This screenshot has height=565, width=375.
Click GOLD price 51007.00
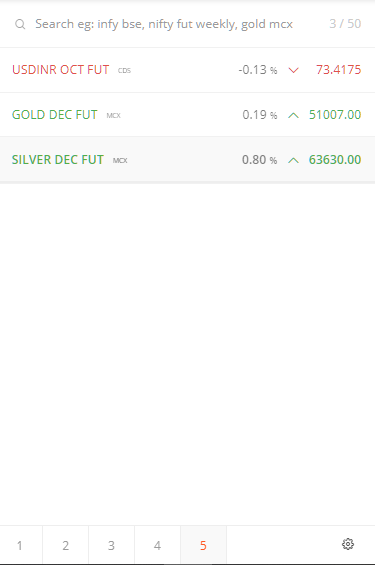pyautogui.click(x=335, y=115)
